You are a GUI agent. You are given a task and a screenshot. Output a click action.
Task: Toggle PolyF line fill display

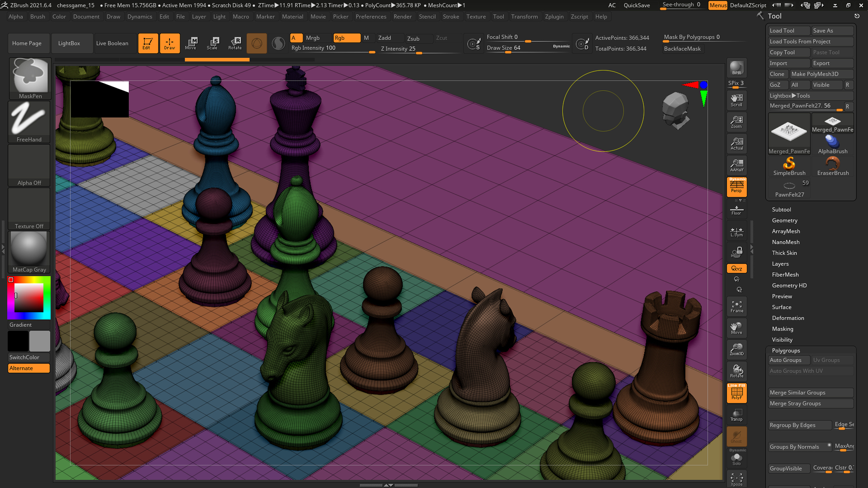[x=736, y=393]
